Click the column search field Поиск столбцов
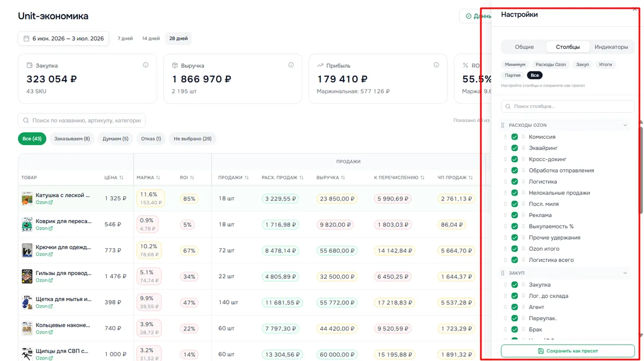644x361 pixels. [568, 106]
